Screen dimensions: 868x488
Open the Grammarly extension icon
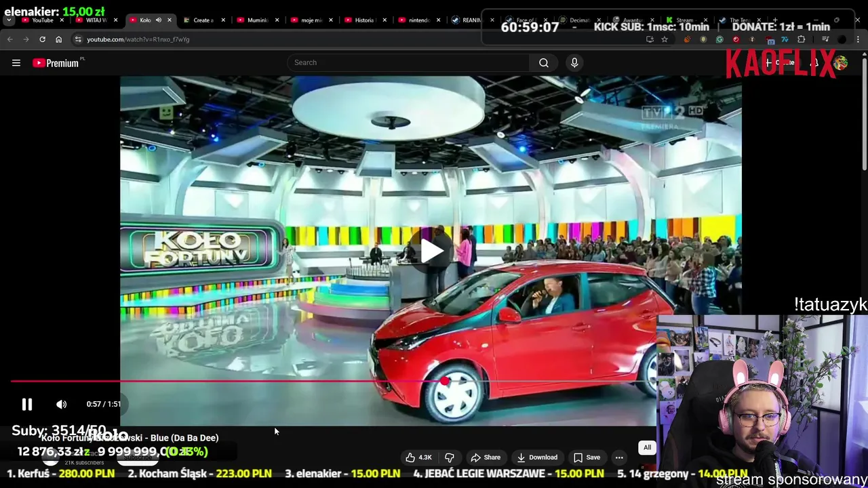(x=719, y=39)
